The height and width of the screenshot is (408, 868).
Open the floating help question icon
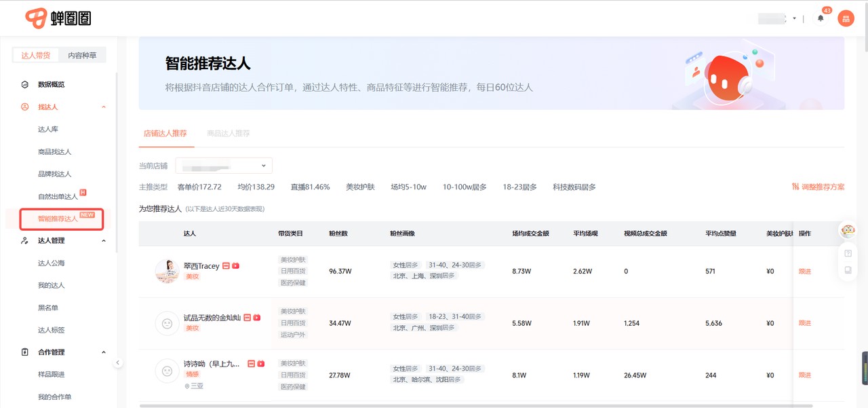coord(848,253)
